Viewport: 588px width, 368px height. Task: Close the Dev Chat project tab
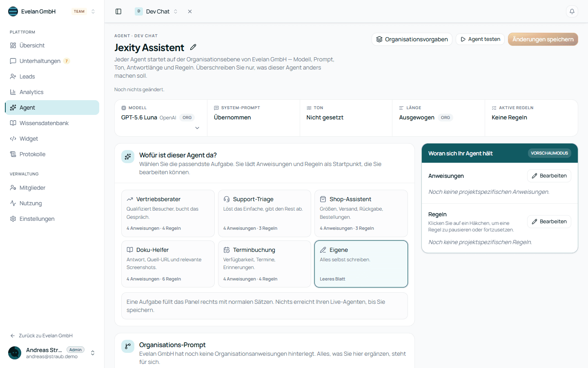point(190,11)
